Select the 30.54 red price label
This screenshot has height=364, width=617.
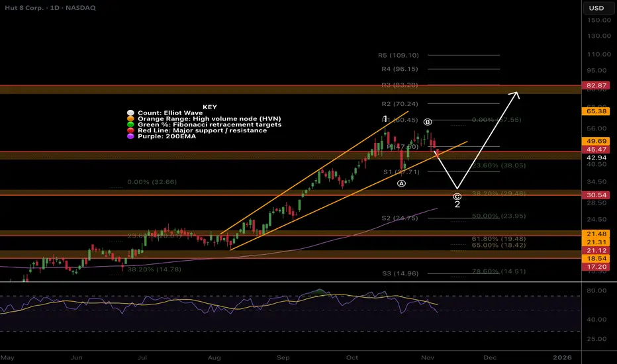pyautogui.click(x=596, y=195)
